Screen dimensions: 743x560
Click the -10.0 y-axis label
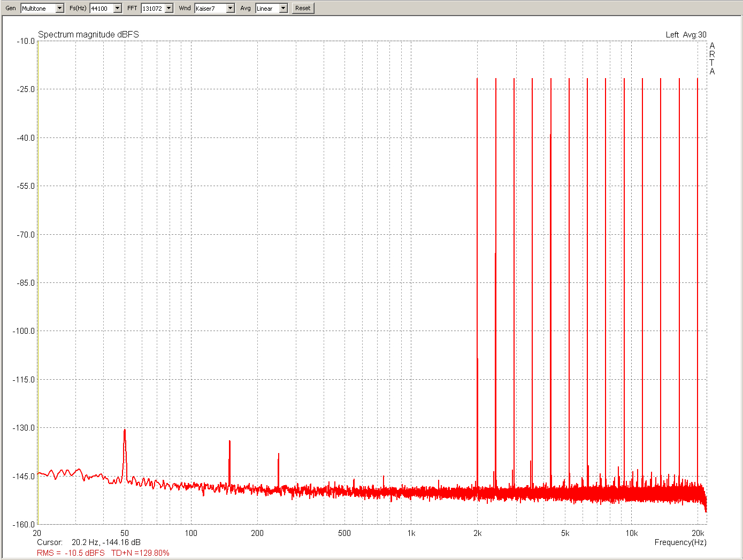(x=25, y=41)
